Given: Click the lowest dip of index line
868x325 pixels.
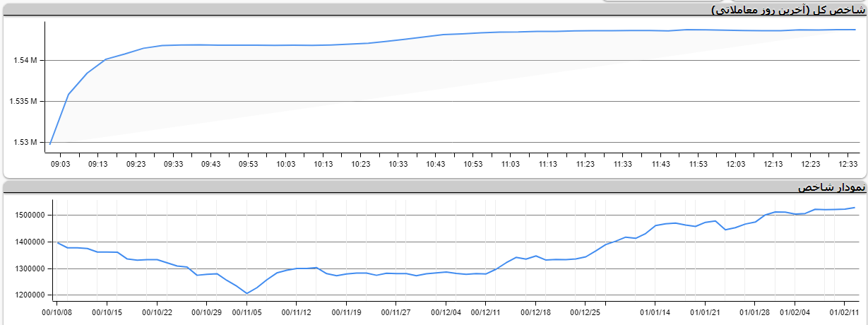Looking at the screenshot, I should (x=247, y=293).
